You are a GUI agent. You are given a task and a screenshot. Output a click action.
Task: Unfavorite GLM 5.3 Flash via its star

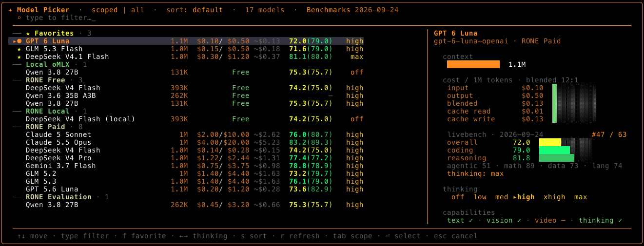[19, 49]
